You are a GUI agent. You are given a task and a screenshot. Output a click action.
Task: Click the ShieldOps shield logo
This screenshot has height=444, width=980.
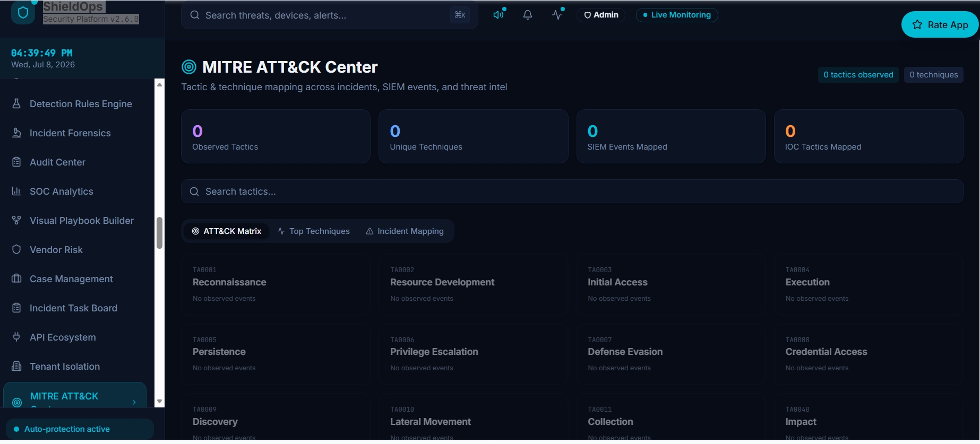23,13
